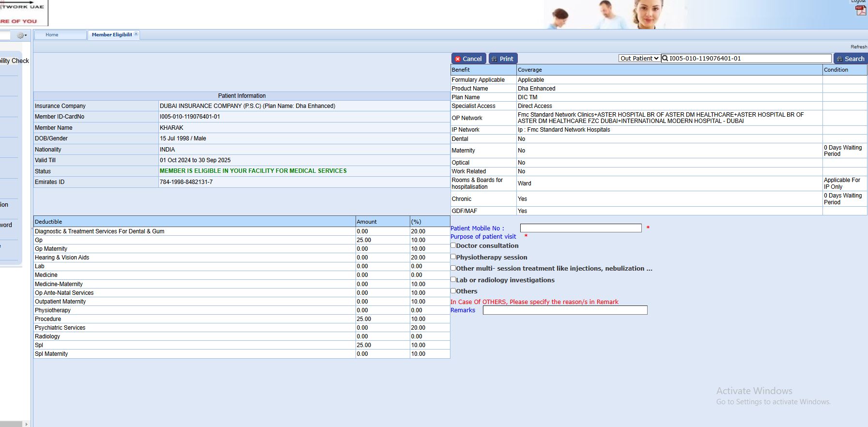Focus the Remarks text field

click(565, 310)
